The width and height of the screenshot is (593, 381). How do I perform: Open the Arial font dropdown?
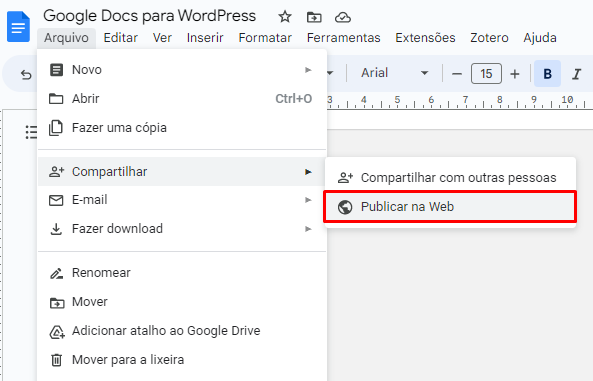(x=394, y=73)
